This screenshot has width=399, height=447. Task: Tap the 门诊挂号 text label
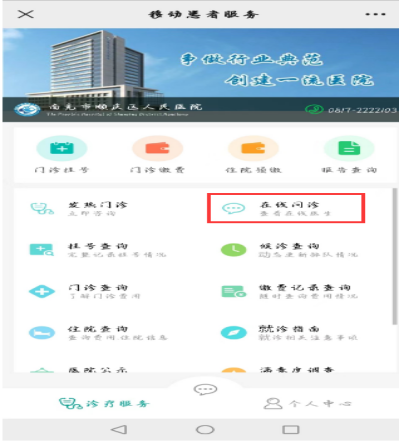pos(62,170)
